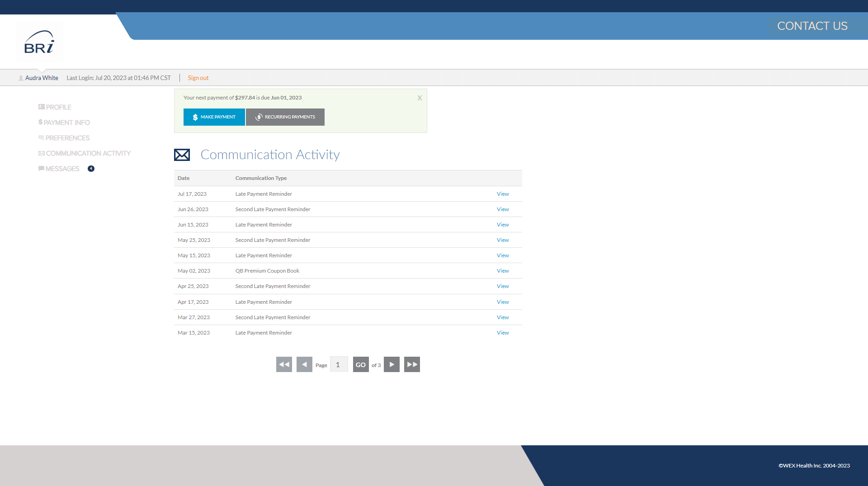View the QB Premium Coupon Book communication
The image size is (868, 486).
point(502,270)
